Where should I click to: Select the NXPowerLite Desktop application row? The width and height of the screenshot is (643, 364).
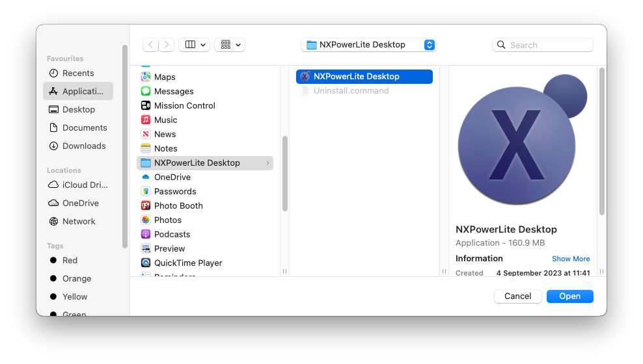(x=364, y=77)
